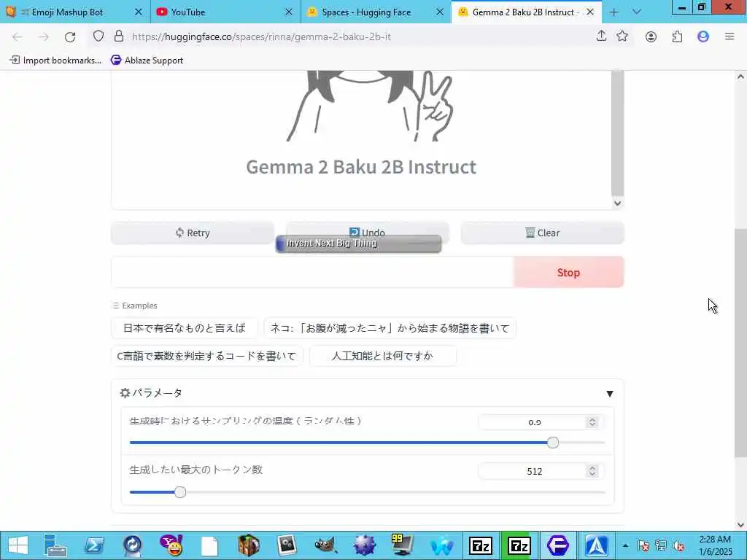Close the Emoji Mashup Bot tab
Image resolution: width=747 pixels, height=560 pixels.
(138, 12)
